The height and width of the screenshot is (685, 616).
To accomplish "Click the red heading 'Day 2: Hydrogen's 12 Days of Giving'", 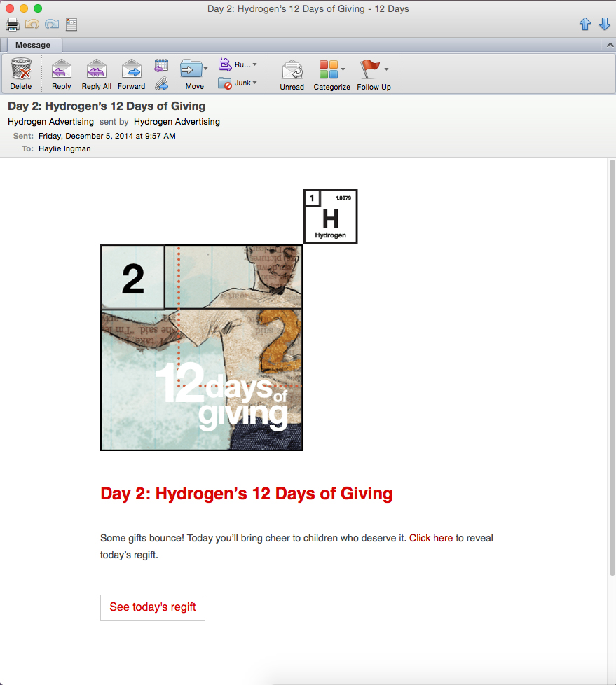I will (x=246, y=493).
